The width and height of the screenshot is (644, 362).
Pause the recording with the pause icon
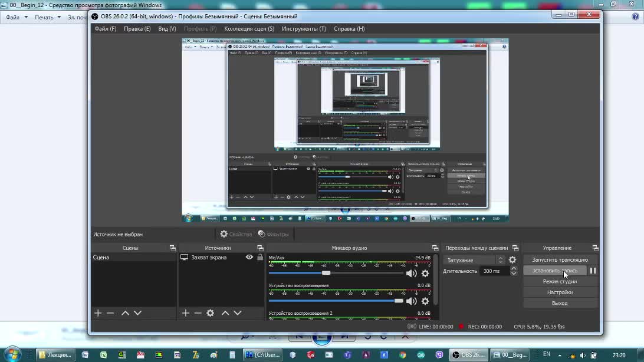(593, 271)
